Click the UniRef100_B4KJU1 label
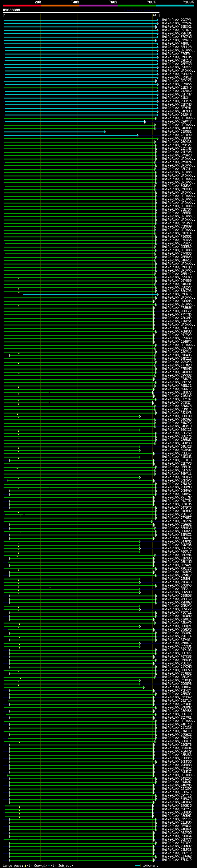 176,284
